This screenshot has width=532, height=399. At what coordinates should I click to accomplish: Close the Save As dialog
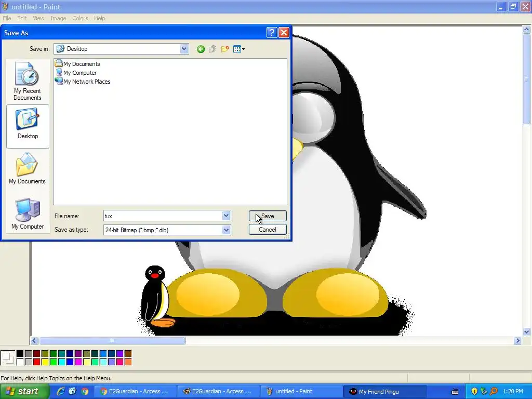point(284,33)
